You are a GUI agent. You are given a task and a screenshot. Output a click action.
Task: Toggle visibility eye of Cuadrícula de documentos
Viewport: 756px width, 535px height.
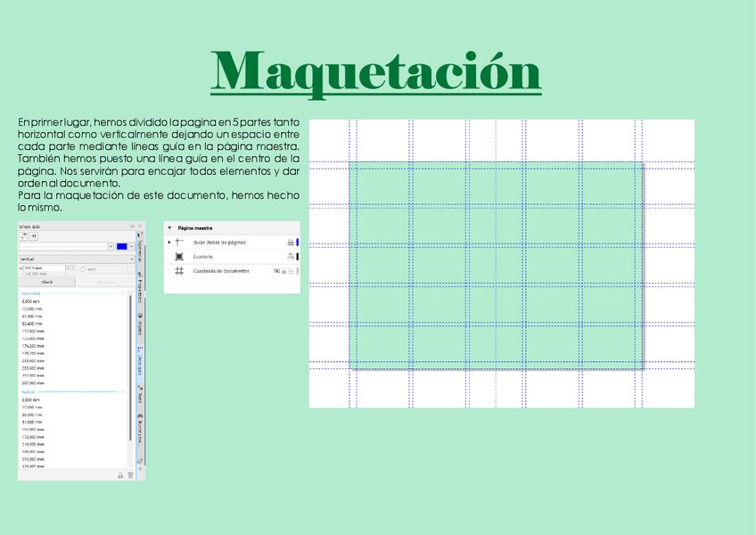tap(276, 270)
